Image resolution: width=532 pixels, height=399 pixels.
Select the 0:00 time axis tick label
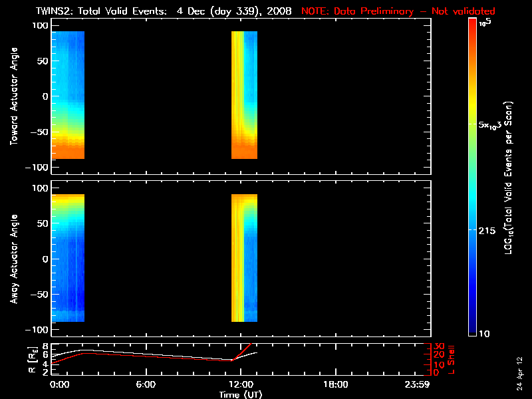(x=60, y=384)
